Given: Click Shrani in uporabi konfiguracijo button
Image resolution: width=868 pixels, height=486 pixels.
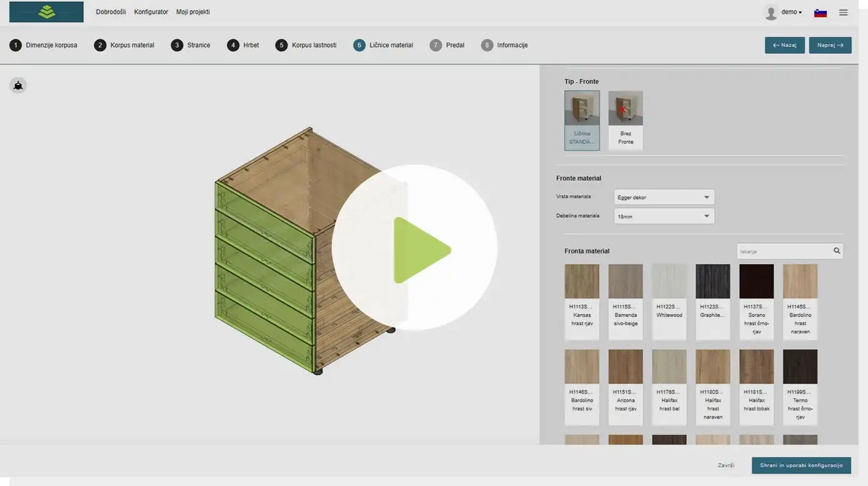Looking at the screenshot, I should [x=801, y=465].
